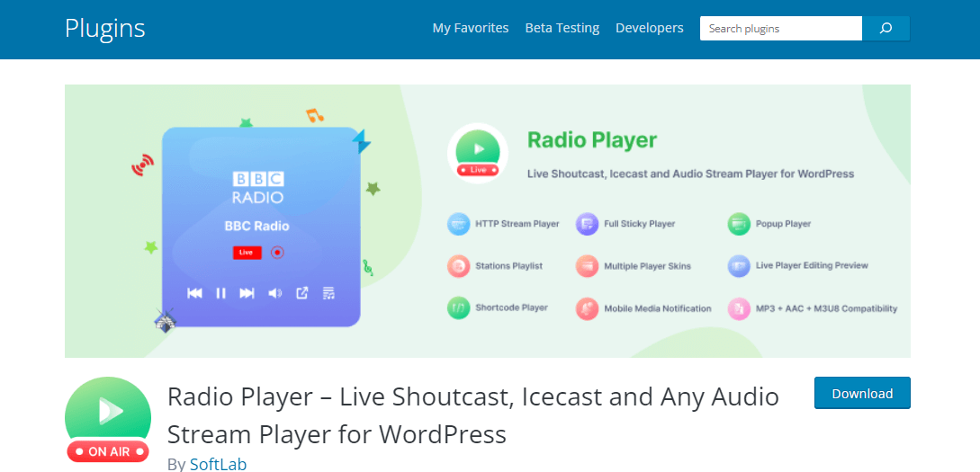The image size is (980, 472).
Task: Click the popup open icon in banner player
Action: click(301, 293)
